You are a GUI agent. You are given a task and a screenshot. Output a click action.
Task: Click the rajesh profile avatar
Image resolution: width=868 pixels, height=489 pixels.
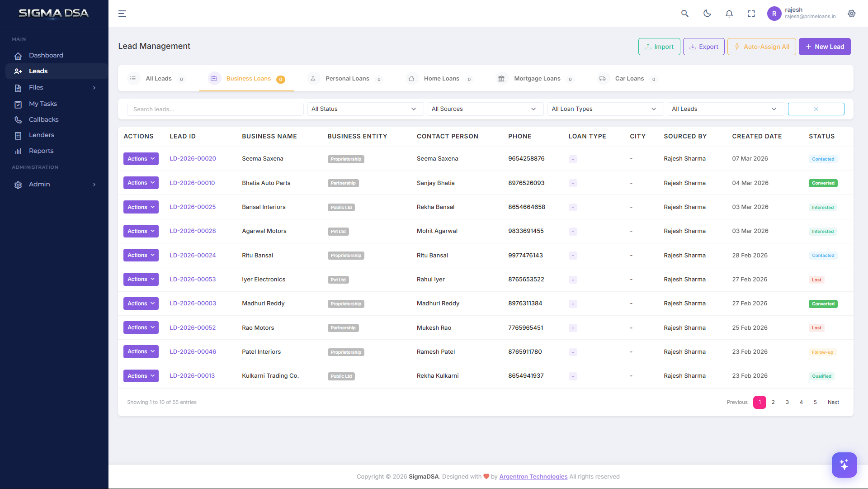(x=774, y=14)
